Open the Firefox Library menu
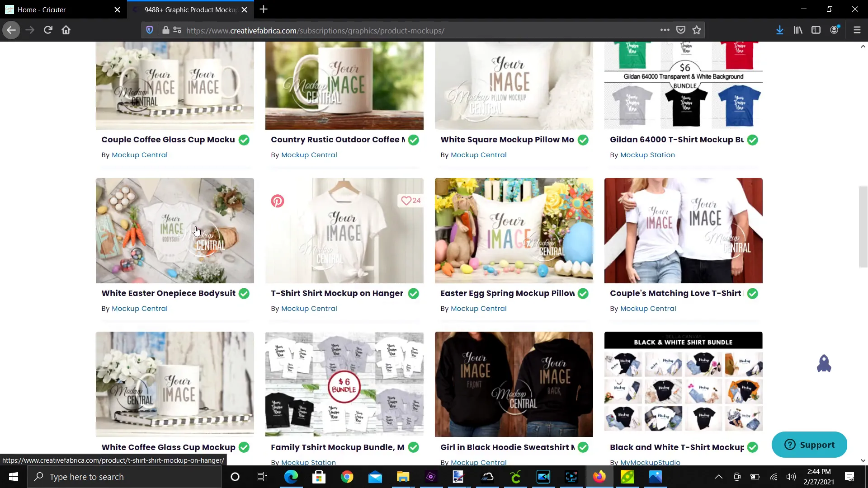 [797, 30]
